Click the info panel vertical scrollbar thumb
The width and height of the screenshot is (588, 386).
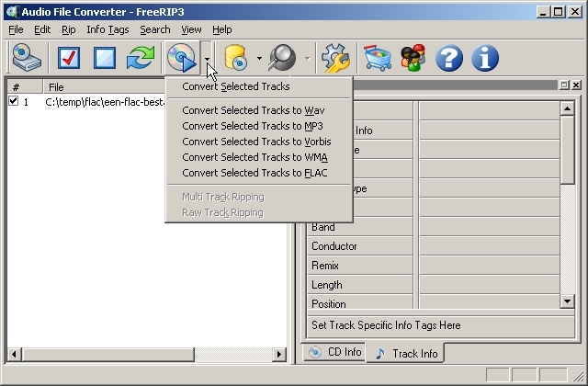coord(567,150)
